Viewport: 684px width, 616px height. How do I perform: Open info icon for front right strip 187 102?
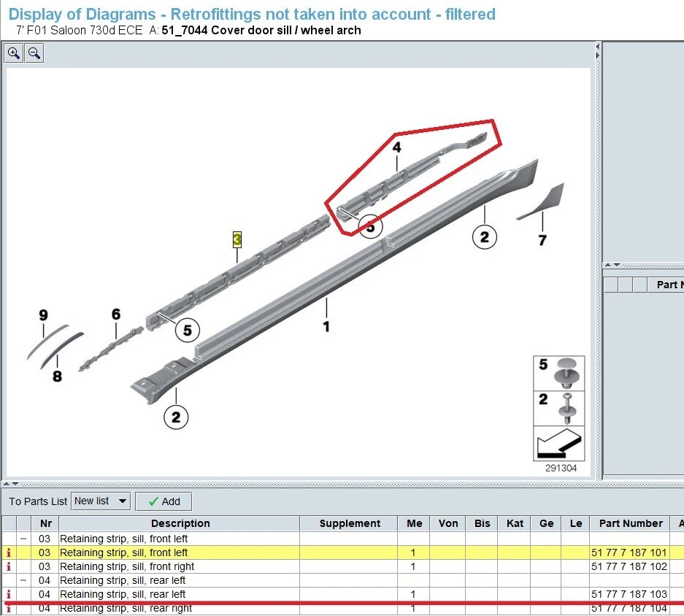pos(8,566)
